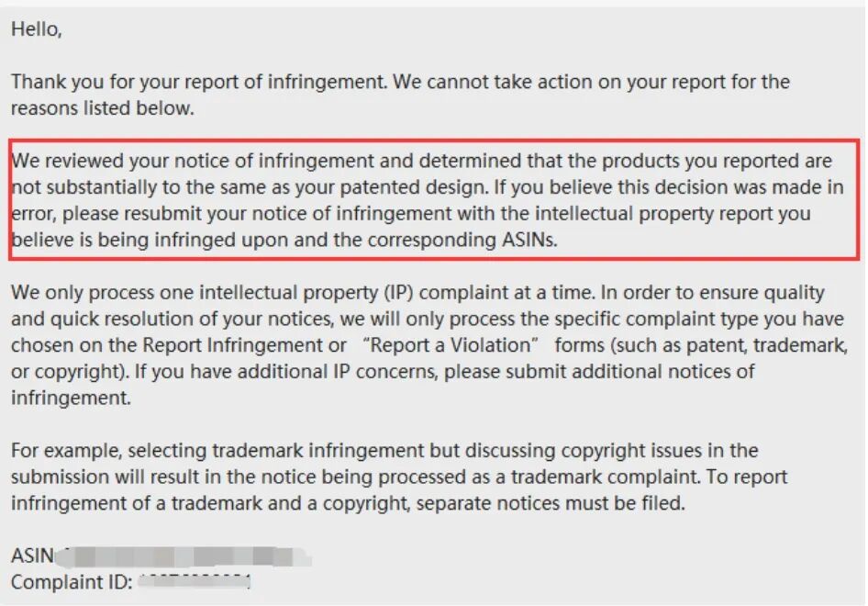Click the blurred Complaint ID number
This screenshot has width=868, height=606.
(x=195, y=581)
